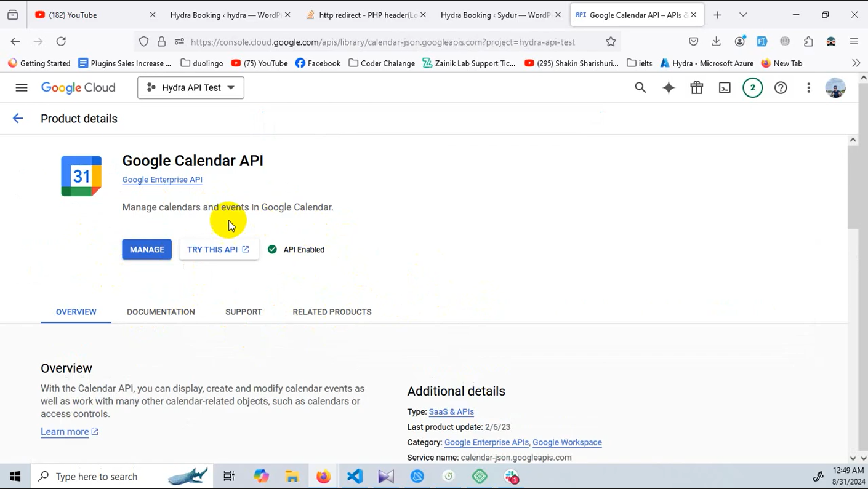This screenshot has width=868, height=489.
Task: Open the list all tabs dropdown
Action: pyautogui.click(x=743, y=15)
